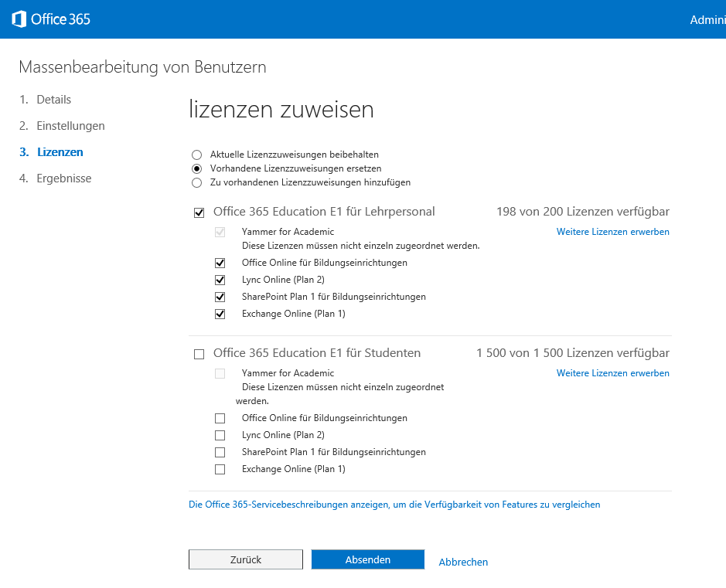Uncheck Exchange Online (Plan 1) for Lehrpersonal
This screenshot has width=726, height=588.
pyautogui.click(x=220, y=314)
